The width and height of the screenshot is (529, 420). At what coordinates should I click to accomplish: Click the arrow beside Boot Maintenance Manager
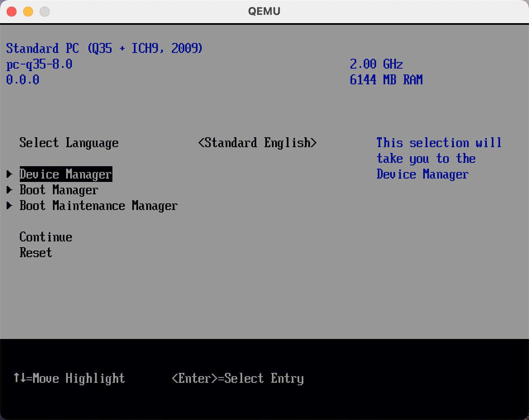tap(10, 206)
